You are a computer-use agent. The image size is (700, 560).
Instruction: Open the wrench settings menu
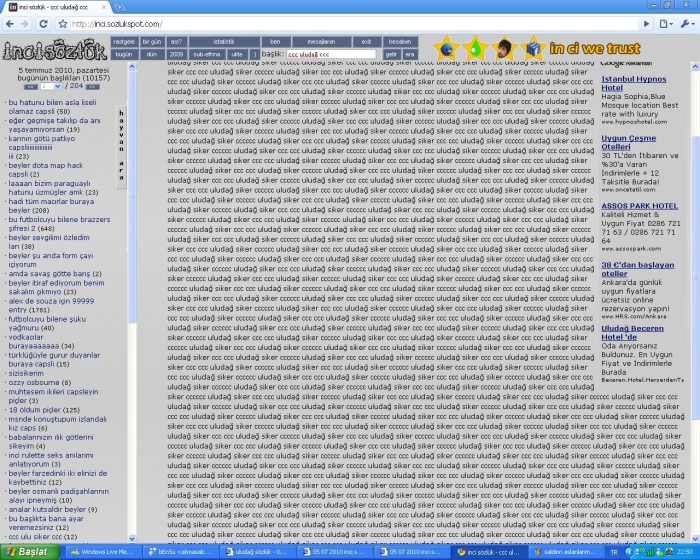click(687, 24)
